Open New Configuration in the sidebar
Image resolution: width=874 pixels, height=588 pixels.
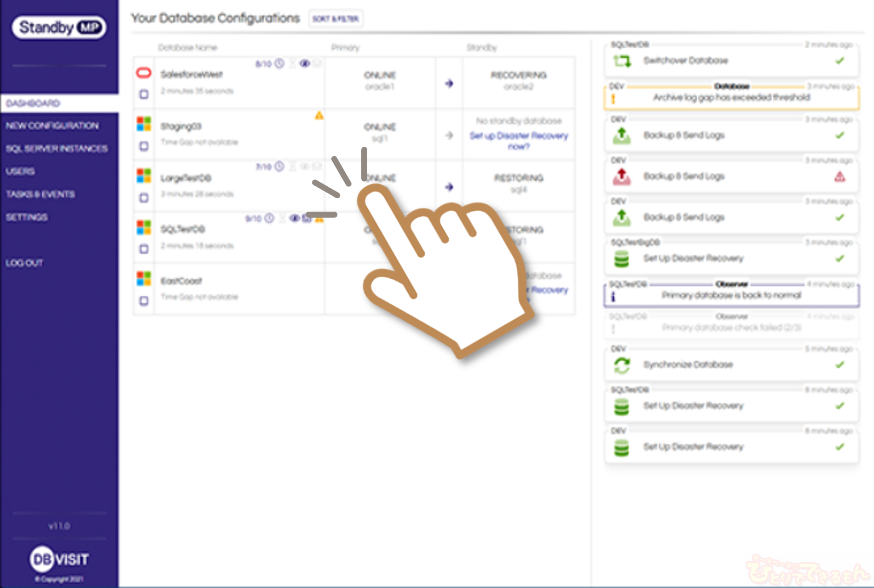pyautogui.click(x=52, y=126)
